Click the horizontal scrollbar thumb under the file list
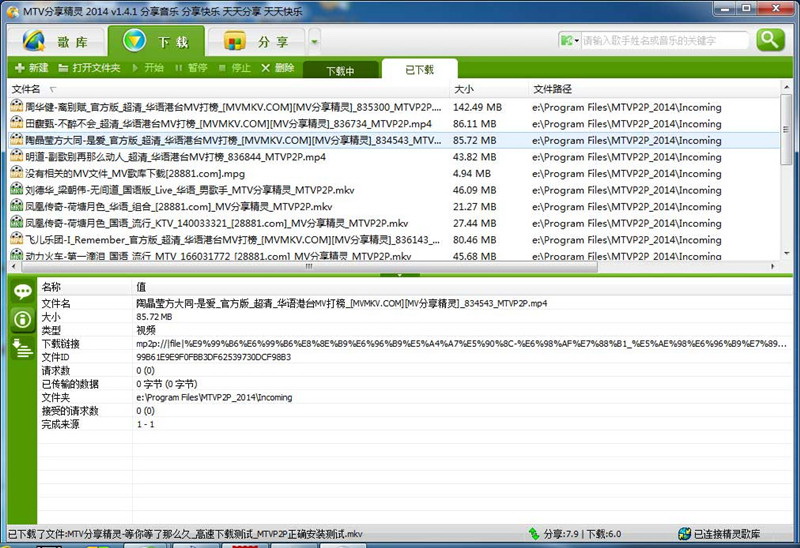Viewport: 800px width, 548px height. (309, 267)
